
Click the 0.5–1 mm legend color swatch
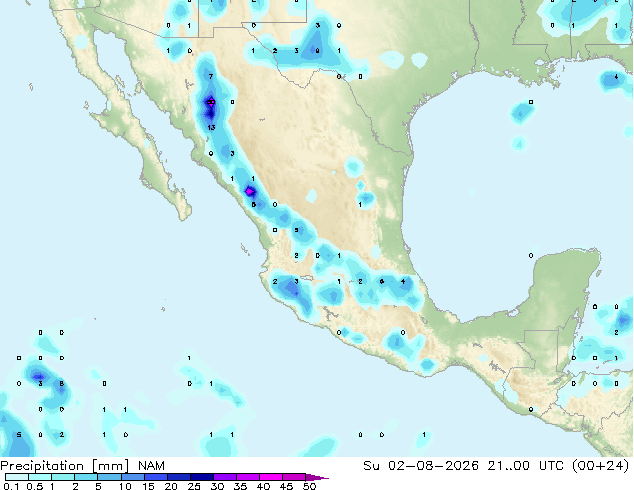click(x=40, y=477)
